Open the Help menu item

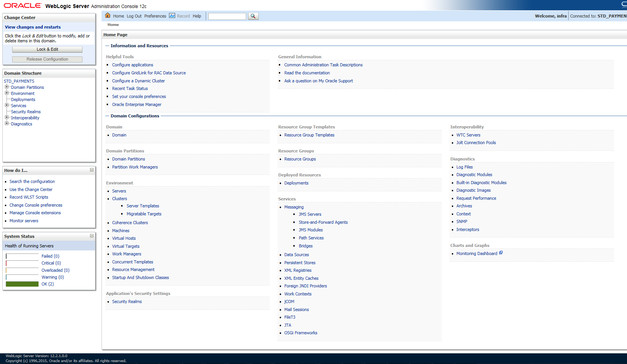tap(197, 16)
